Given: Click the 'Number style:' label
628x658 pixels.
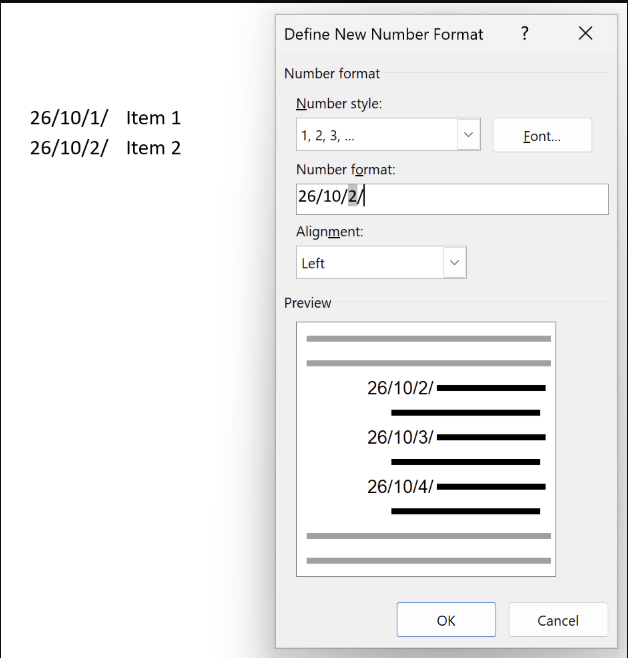Looking at the screenshot, I should tap(339, 103).
